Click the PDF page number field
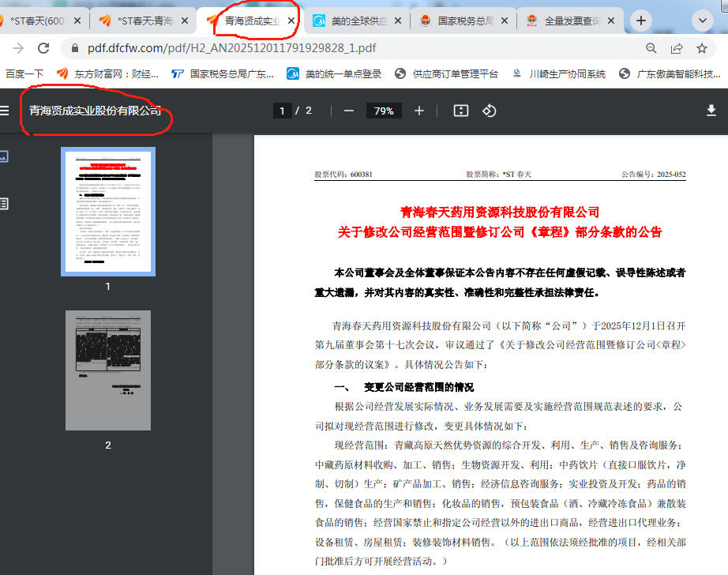Screen dimensions: 728x575 [x=282, y=111]
